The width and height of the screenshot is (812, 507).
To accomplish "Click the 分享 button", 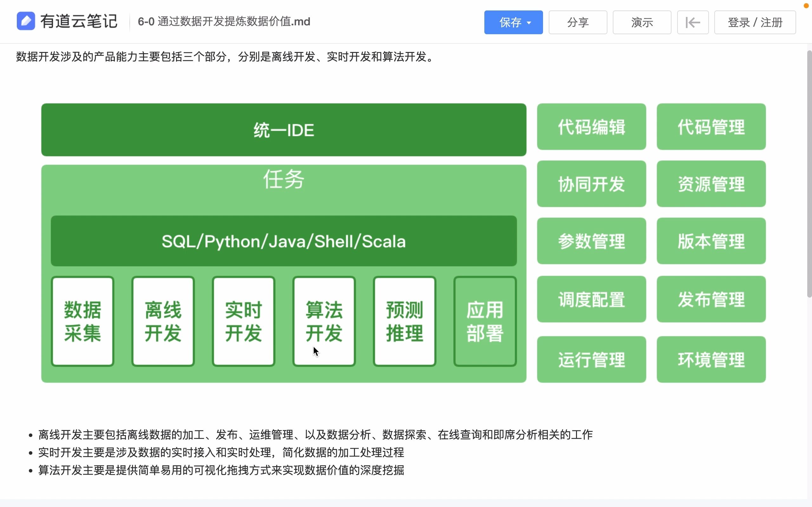I will [578, 22].
